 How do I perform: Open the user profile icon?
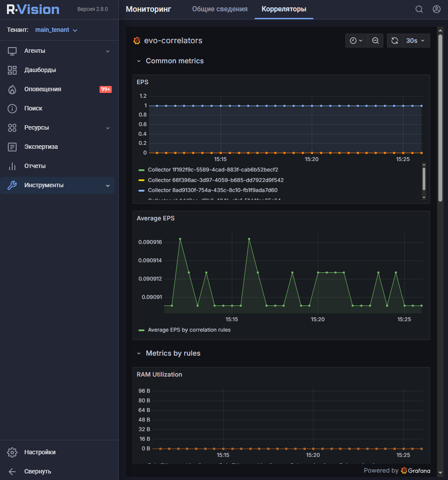(x=436, y=9)
